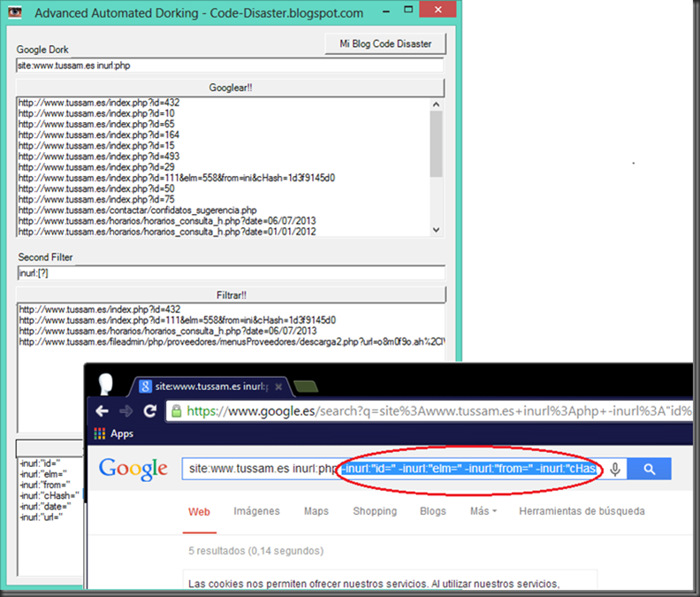This screenshot has width=700, height=597.
Task: Click the results list scrollbar thumb
Action: [436, 143]
